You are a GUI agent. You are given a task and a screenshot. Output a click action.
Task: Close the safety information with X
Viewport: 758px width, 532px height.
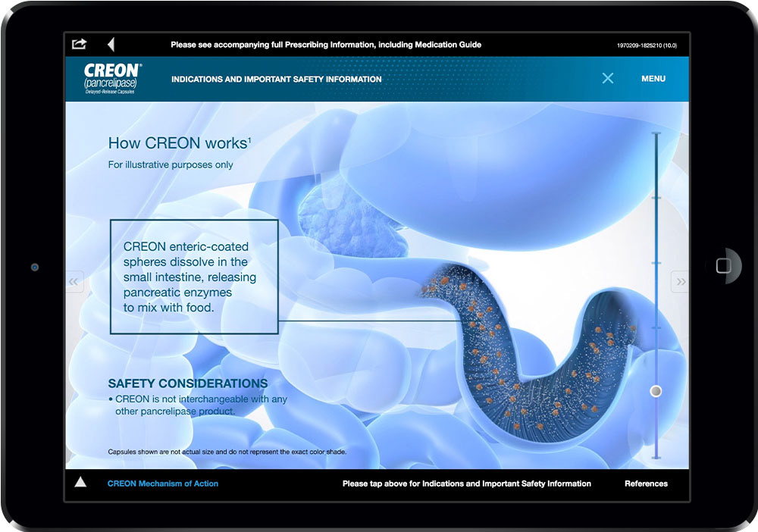tap(608, 78)
